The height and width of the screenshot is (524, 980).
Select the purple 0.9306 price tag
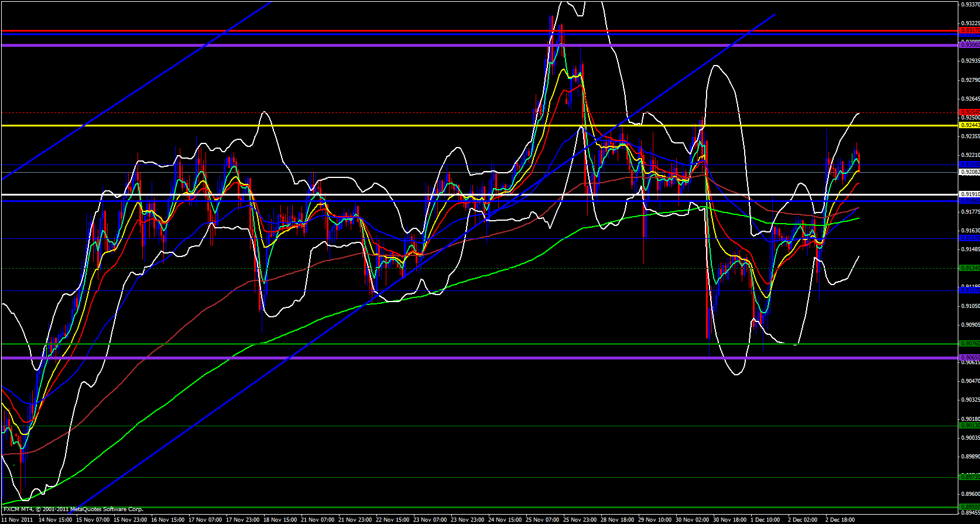pyautogui.click(x=969, y=44)
